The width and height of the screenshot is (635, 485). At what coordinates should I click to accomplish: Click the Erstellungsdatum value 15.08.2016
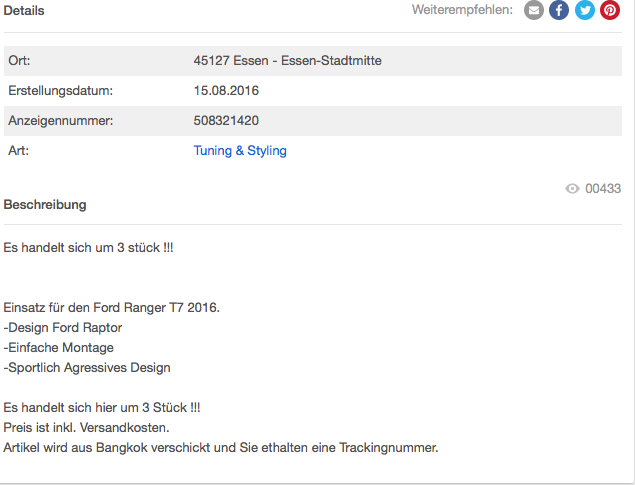pos(226,91)
